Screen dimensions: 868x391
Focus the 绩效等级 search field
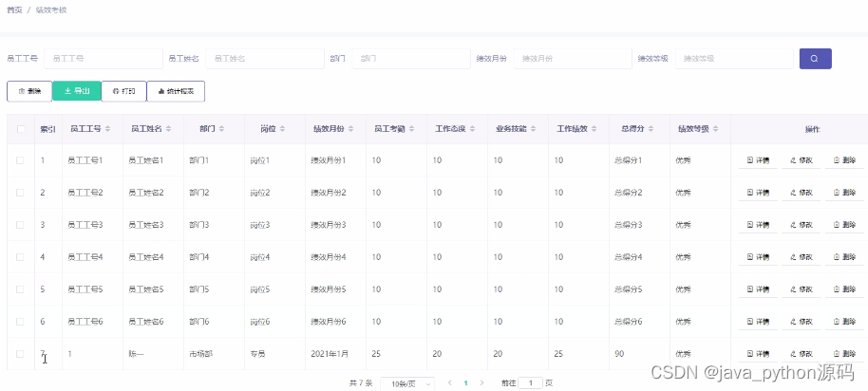point(734,59)
